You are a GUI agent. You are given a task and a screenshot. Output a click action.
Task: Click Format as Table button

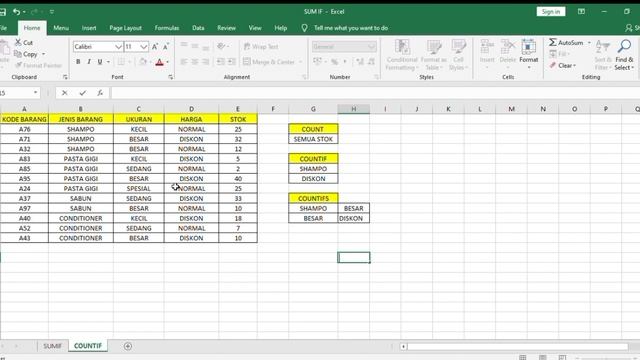pos(434,55)
